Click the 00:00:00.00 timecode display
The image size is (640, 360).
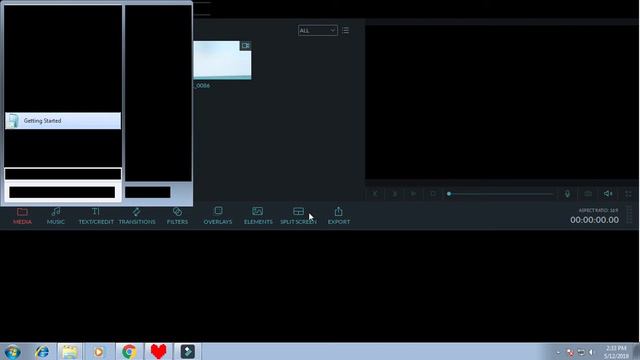[594, 220]
